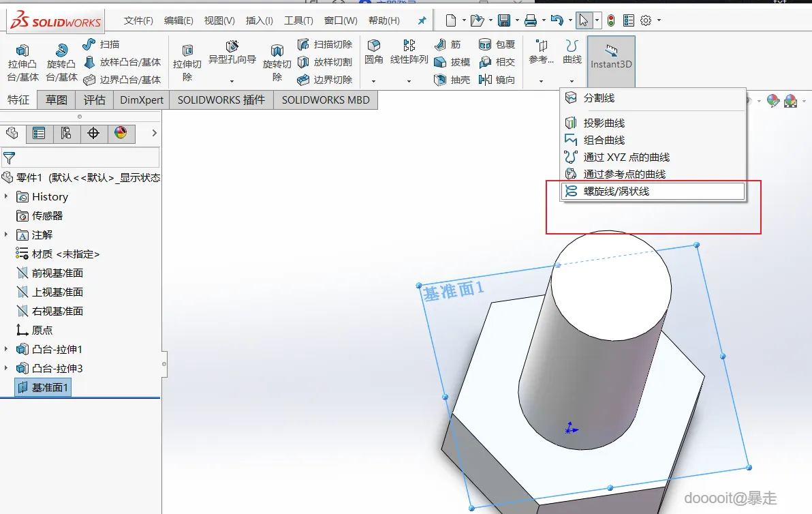Select the Mirror (镜向) feature
812x514 pixels.
coord(497,80)
